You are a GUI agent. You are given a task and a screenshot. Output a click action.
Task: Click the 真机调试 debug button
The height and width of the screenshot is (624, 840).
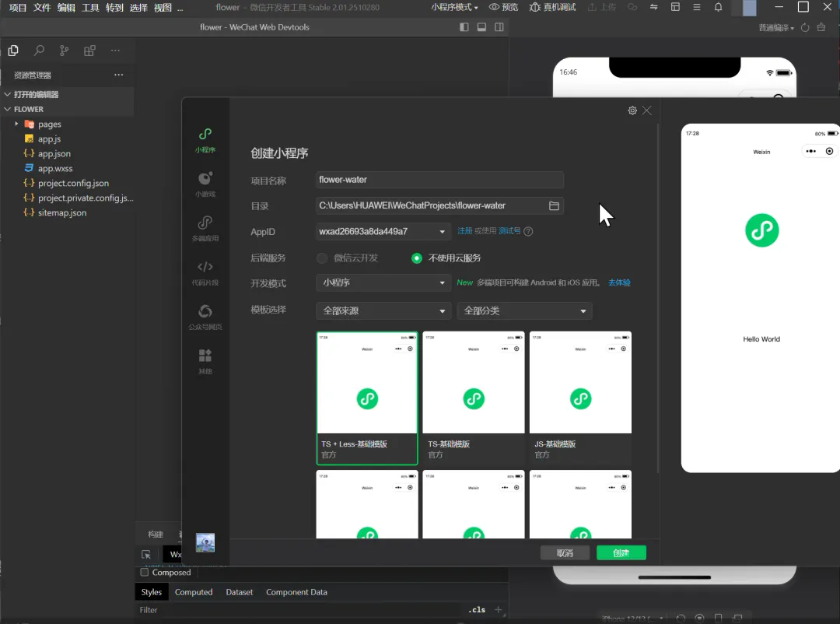point(552,7)
